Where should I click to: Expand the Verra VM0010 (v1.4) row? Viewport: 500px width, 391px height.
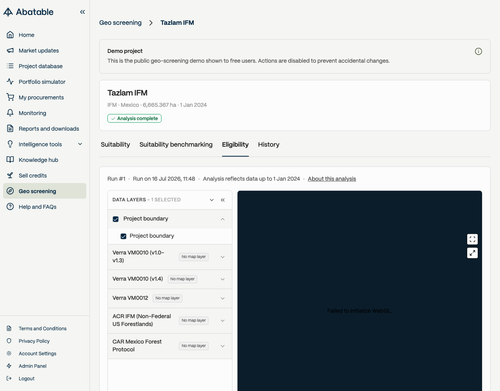click(x=223, y=279)
